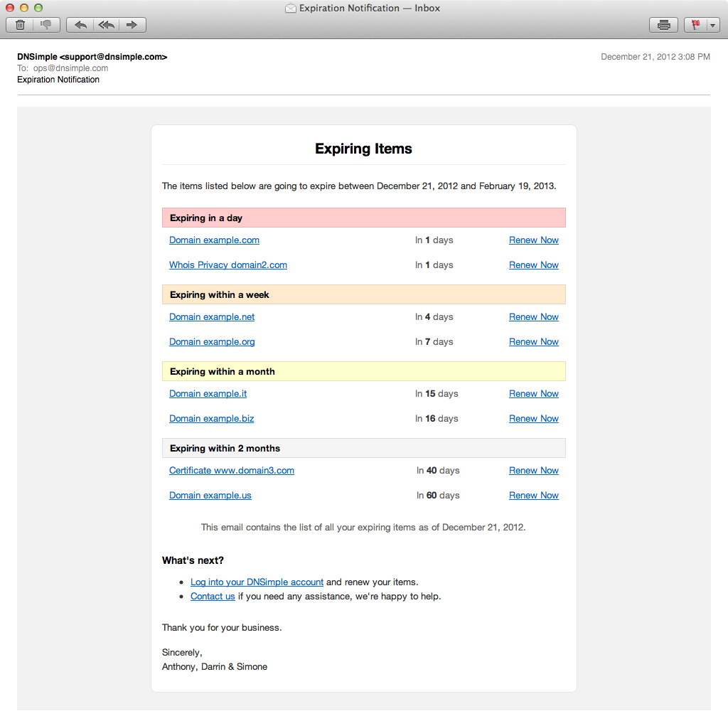Open the Certificate www.domain3.com link
Viewport: 728px width, 726px height.
pos(232,471)
